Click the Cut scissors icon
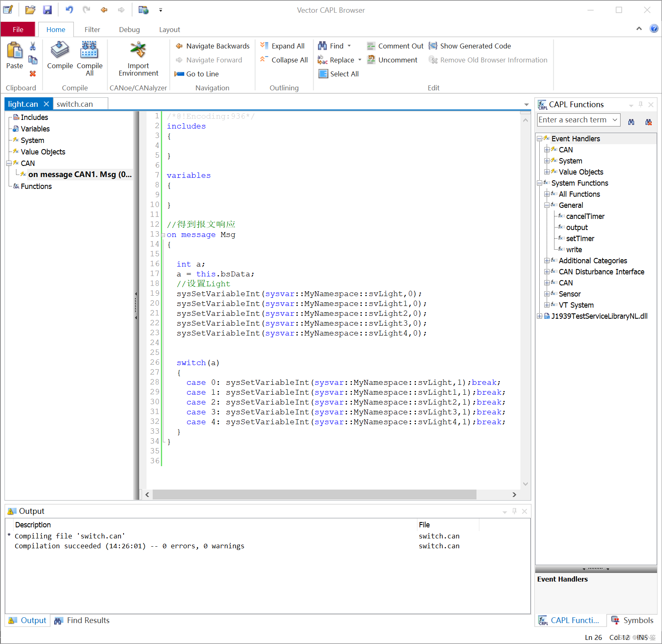This screenshot has width=662, height=644. point(33,46)
